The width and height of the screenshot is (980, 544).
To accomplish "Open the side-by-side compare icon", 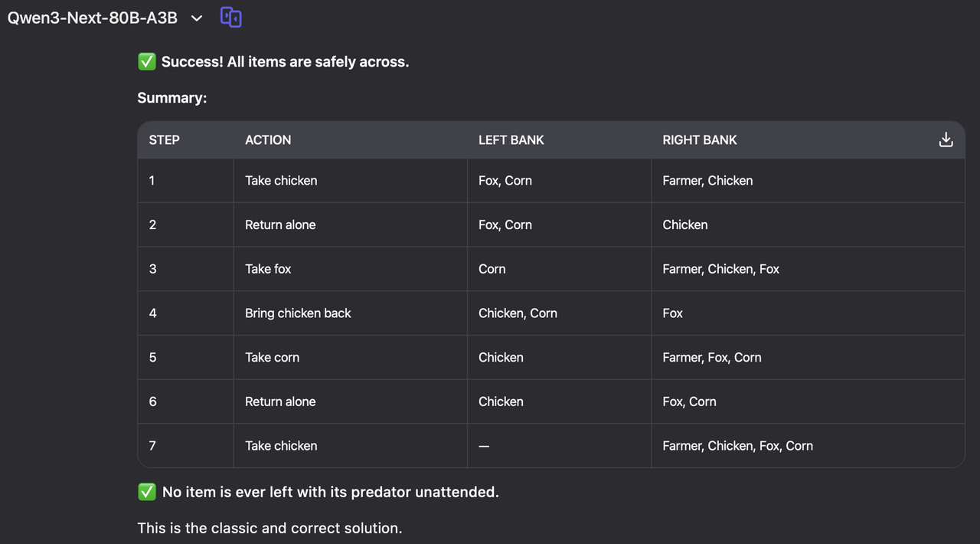I will [231, 17].
